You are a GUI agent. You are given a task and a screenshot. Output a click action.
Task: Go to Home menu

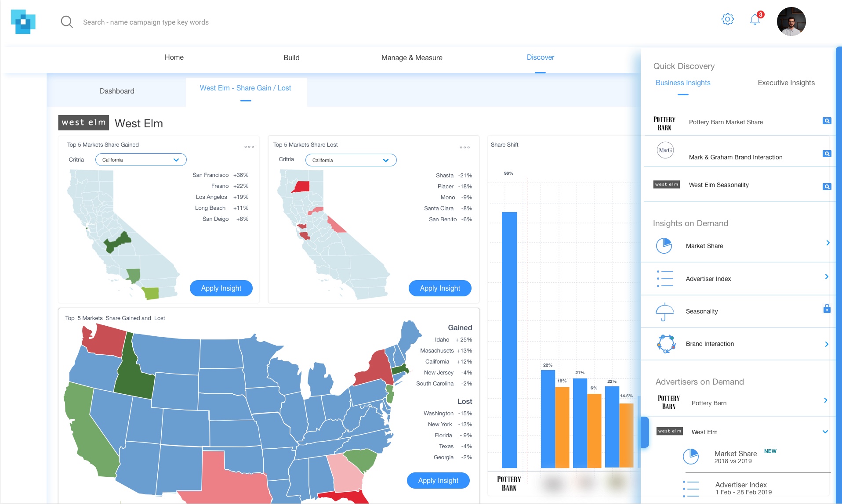tap(174, 58)
